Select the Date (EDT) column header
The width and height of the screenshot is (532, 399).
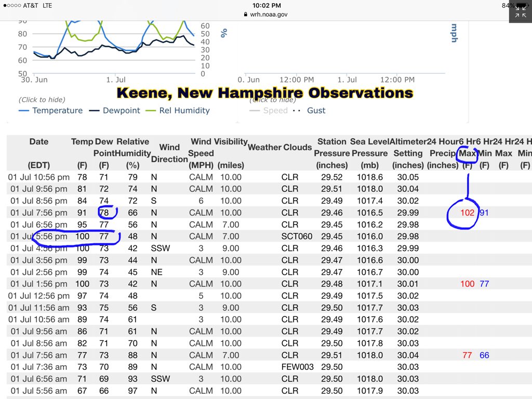click(38, 153)
